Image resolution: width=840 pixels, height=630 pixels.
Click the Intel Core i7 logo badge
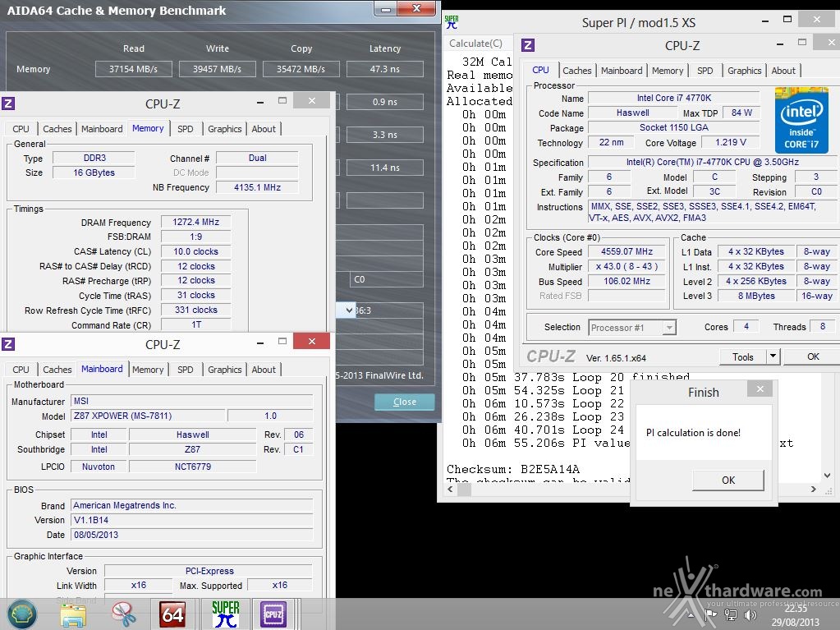801,121
